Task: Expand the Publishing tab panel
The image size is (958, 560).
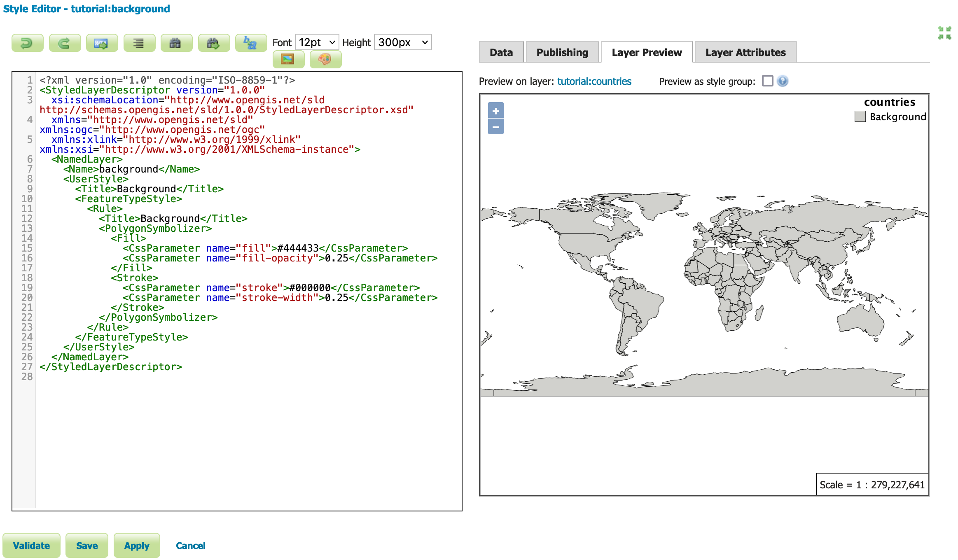Action: pyautogui.click(x=561, y=52)
